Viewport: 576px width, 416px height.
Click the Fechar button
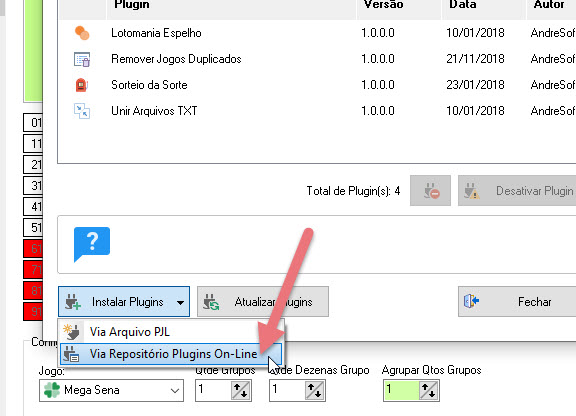(x=517, y=302)
